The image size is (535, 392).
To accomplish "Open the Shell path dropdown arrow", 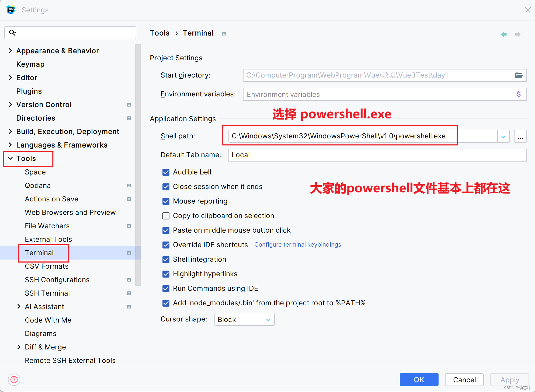I will [x=503, y=136].
